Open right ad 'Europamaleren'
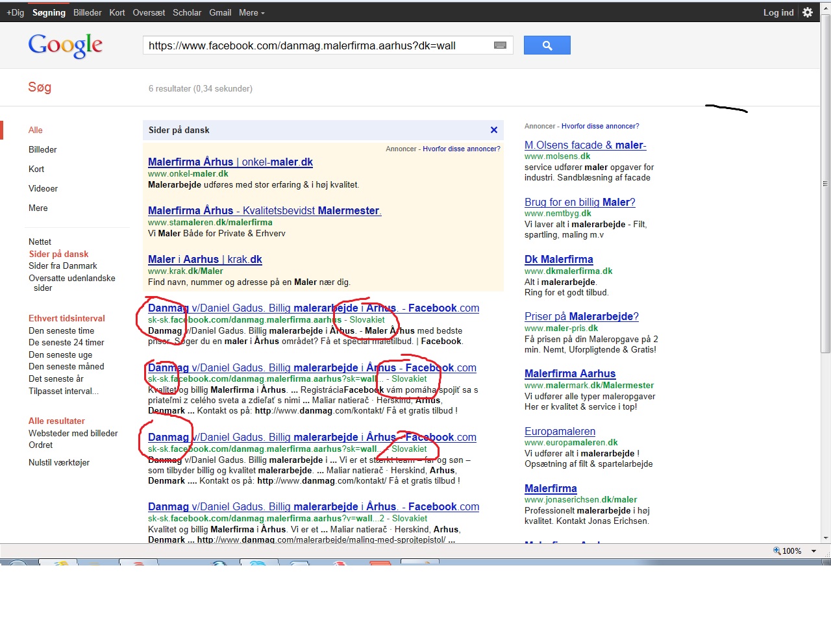The width and height of the screenshot is (831, 644). [x=560, y=431]
